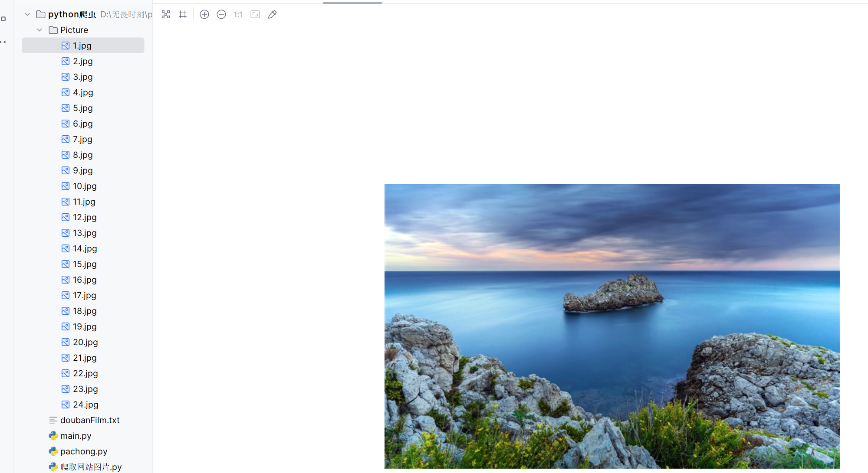Select 24.jpg image file
This screenshot has height=473, width=868.
click(85, 404)
